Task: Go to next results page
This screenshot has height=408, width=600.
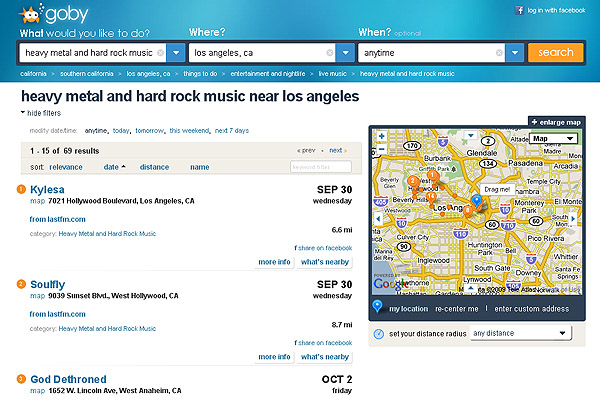Action: pyautogui.click(x=338, y=150)
